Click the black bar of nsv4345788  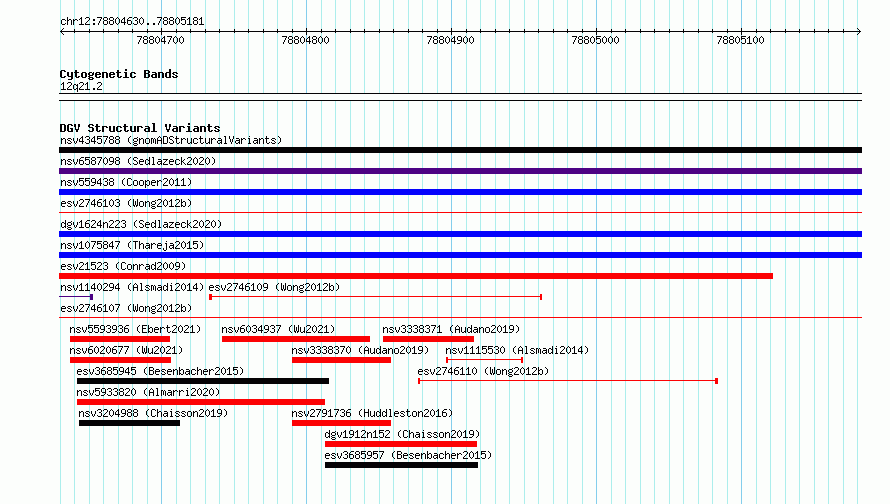point(460,150)
